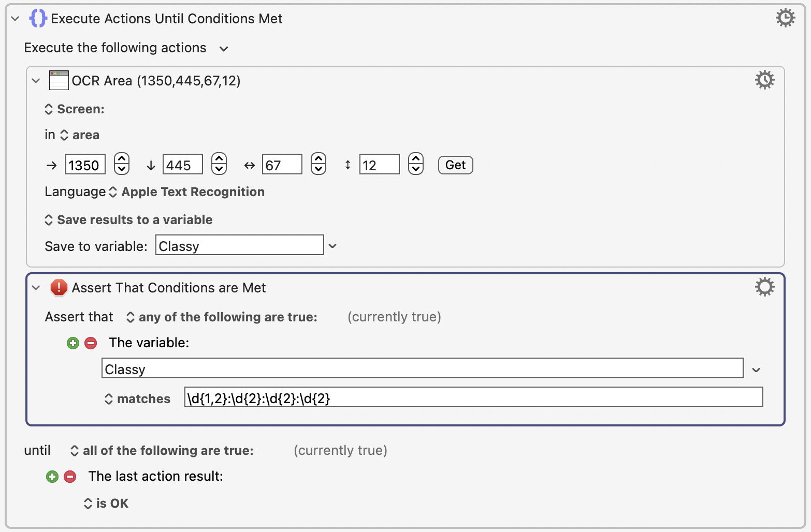Add a condition to the Assert action
This screenshot has width=811, height=532.
pyautogui.click(x=73, y=343)
